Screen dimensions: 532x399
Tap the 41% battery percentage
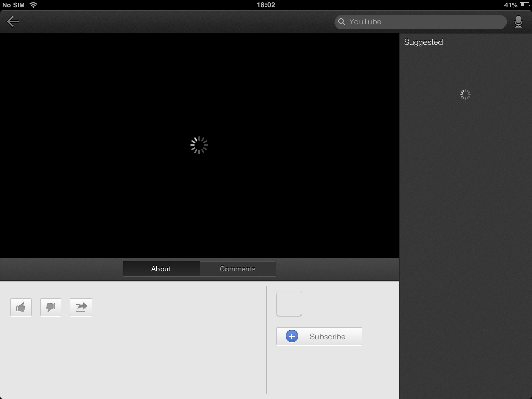tap(511, 5)
